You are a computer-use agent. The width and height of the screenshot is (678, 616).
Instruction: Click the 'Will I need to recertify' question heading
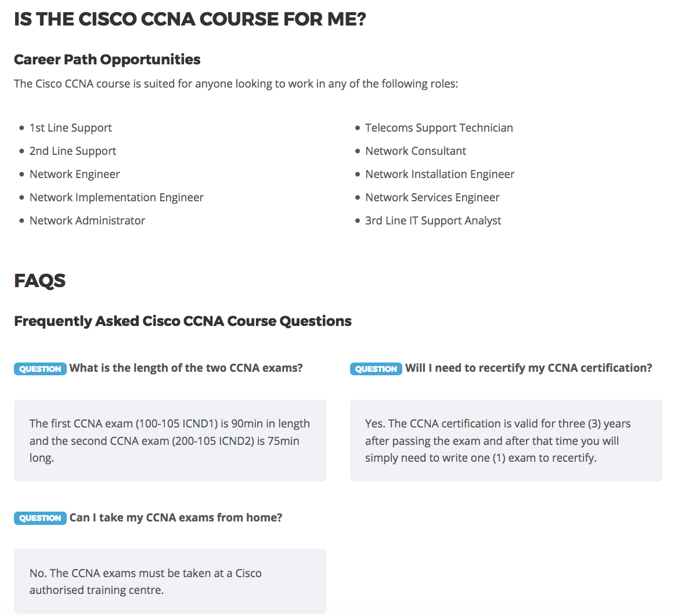point(528,368)
